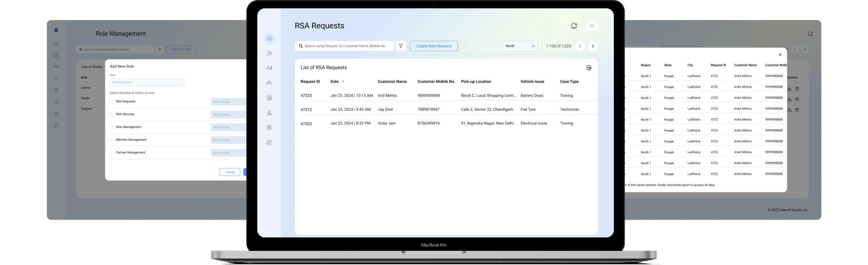Focus the Request ID search field
Viewport: 868px width, 265px height.
(x=344, y=46)
